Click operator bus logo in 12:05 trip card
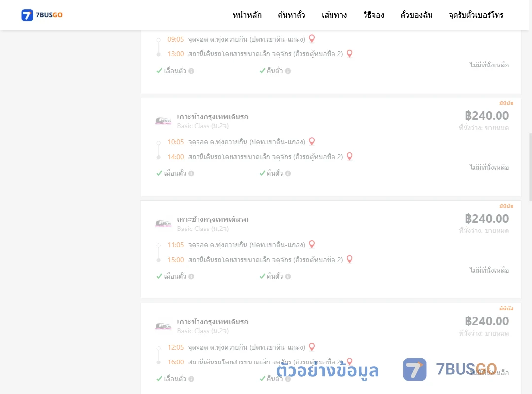 [163, 327]
